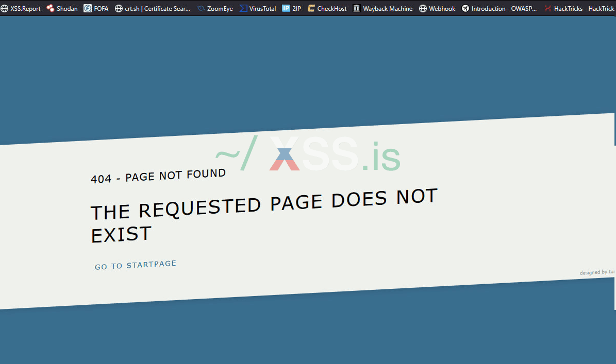Click the Webhook globe favicon
Viewport: 616px width, 364px height.
(x=423, y=8)
